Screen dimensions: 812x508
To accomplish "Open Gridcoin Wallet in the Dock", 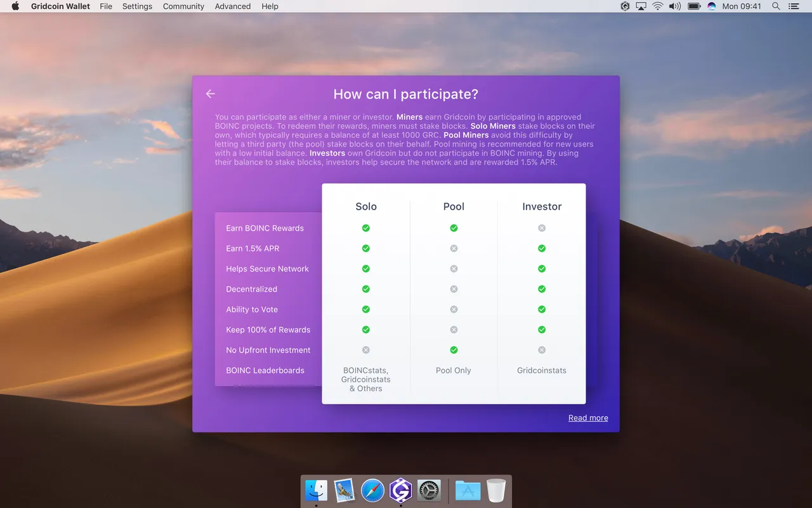I will click(400, 490).
